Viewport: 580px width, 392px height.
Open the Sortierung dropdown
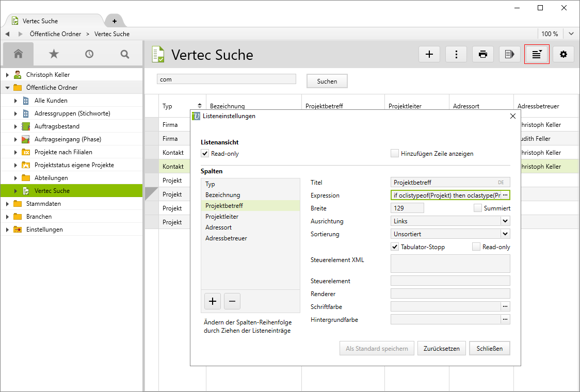(505, 234)
